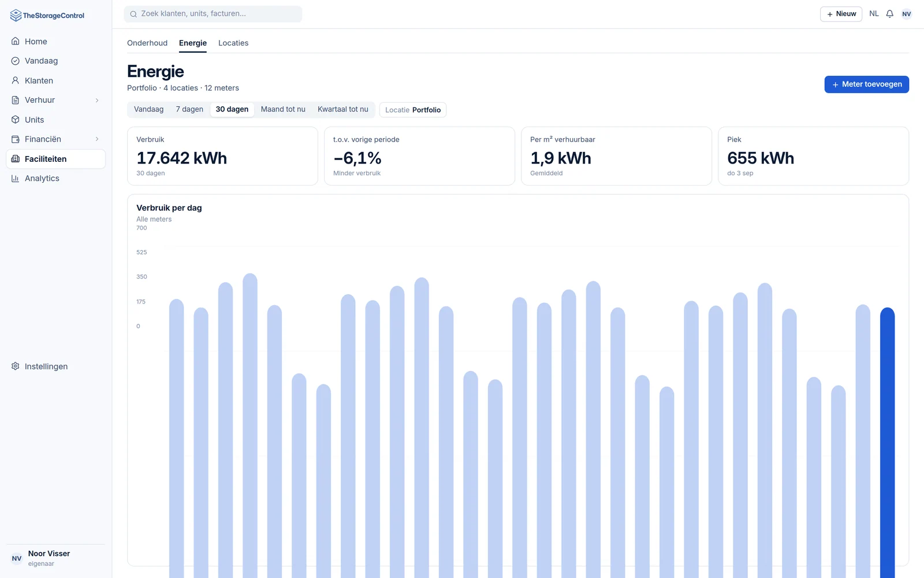Open Noor Visser profile name
The height and width of the screenshot is (578, 924).
49,554
